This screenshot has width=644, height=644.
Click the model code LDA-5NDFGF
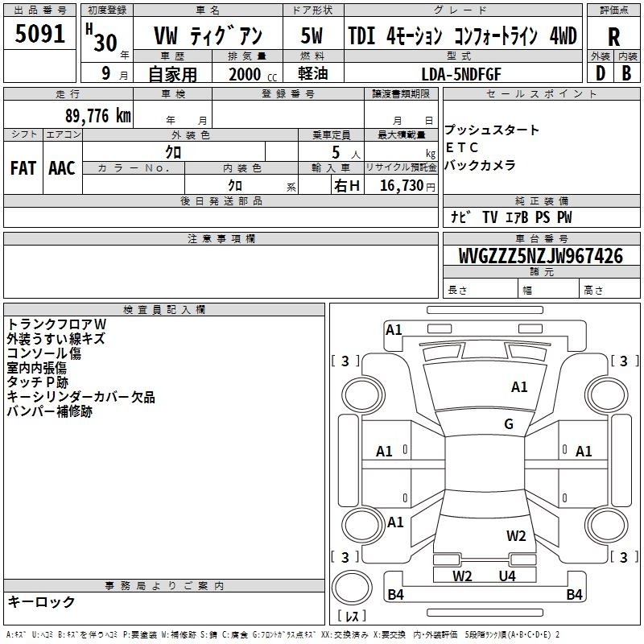point(461,74)
